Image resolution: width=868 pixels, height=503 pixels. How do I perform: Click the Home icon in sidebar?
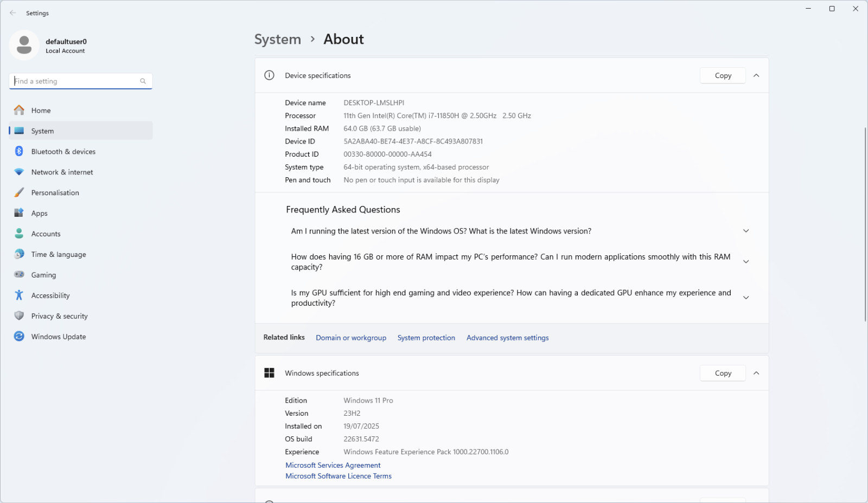point(19,110)
